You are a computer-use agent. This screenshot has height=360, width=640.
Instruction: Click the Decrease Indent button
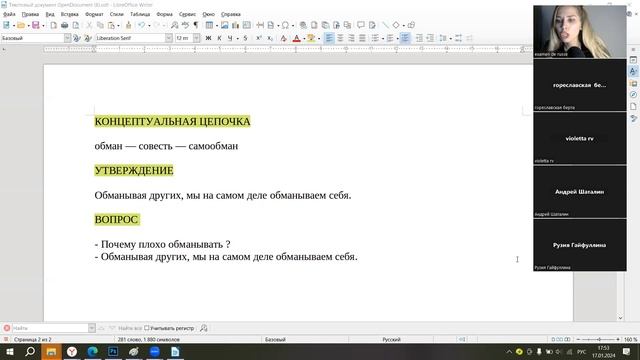430,38
